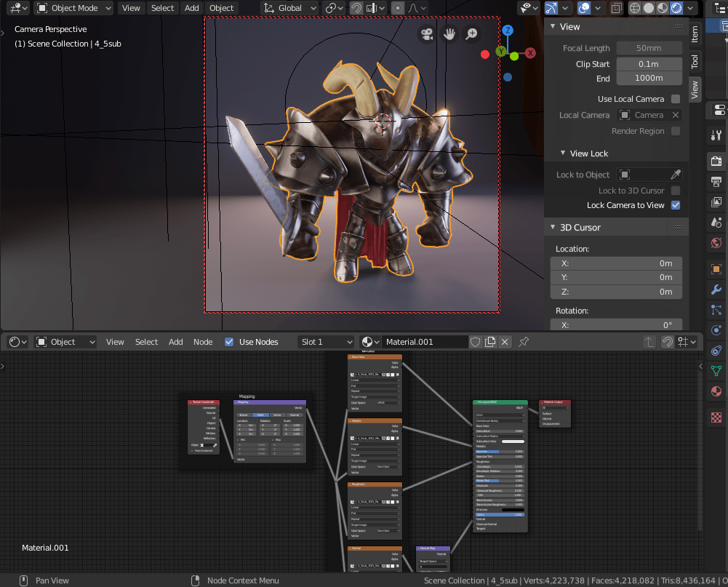This screenshot has width=728, height=587.
Task: Disable Lock Camera to View checkbox
Action: click(676, 205)
